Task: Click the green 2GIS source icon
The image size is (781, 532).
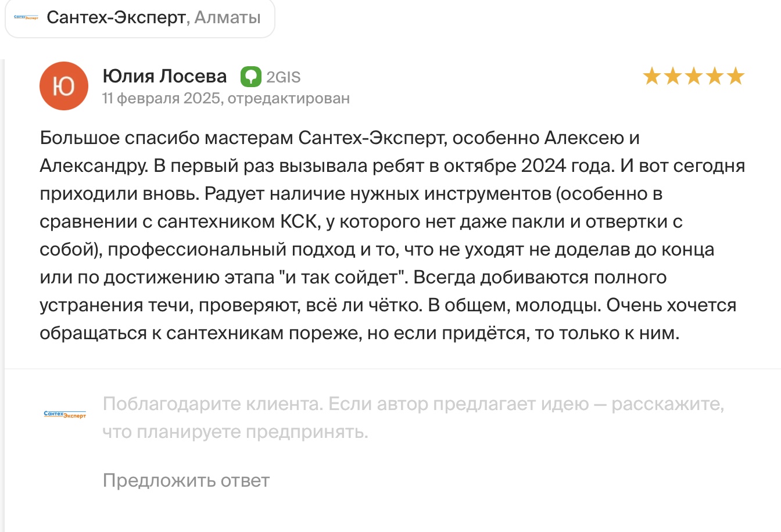Action: (x=251, y=77)
